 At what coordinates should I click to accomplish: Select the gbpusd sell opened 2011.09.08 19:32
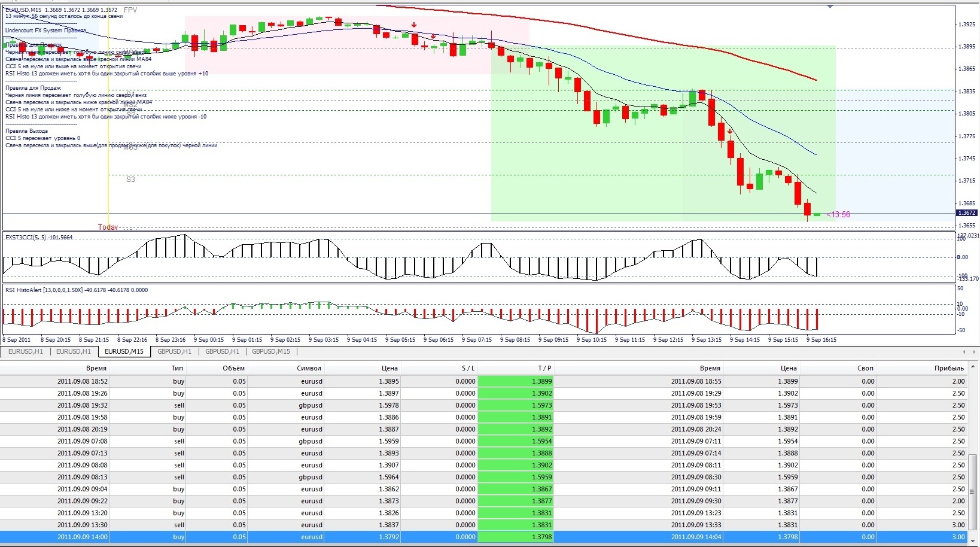483,405
